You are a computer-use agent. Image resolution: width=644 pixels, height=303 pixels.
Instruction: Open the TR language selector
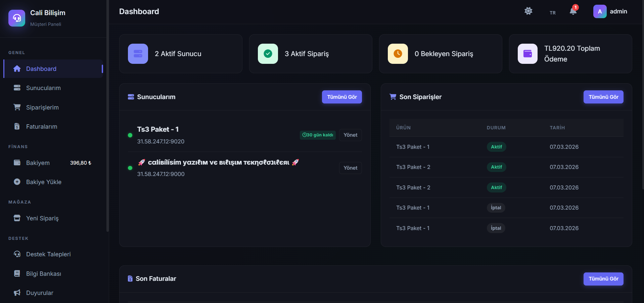(x=552, y=13)
